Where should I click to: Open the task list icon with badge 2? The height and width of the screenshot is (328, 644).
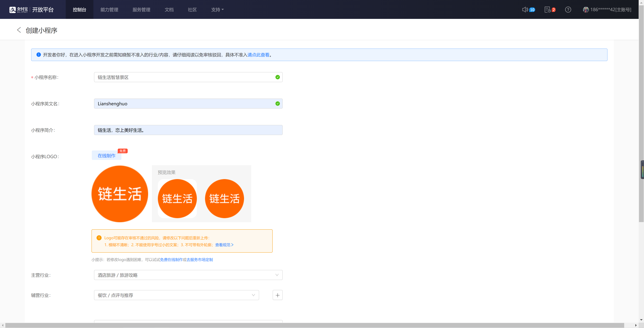(547, 9)
